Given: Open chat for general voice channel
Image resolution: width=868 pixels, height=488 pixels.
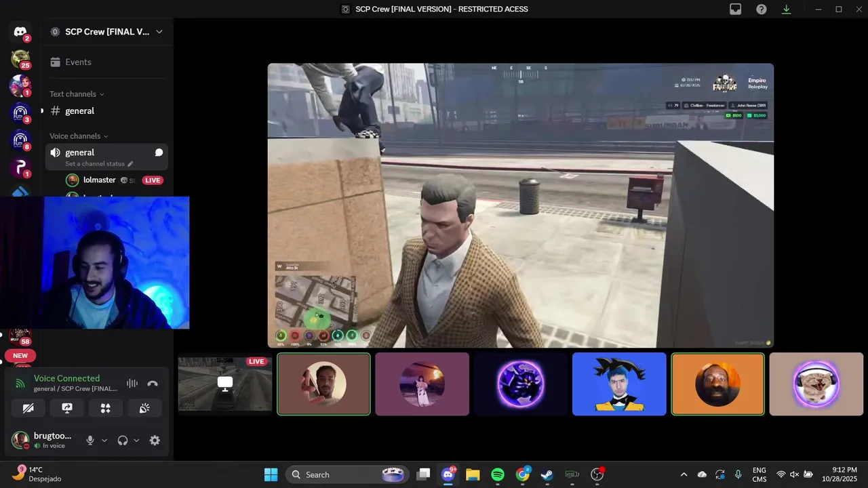Looking at the screenshot, I should pyautogui.click(x=159, y=152).
